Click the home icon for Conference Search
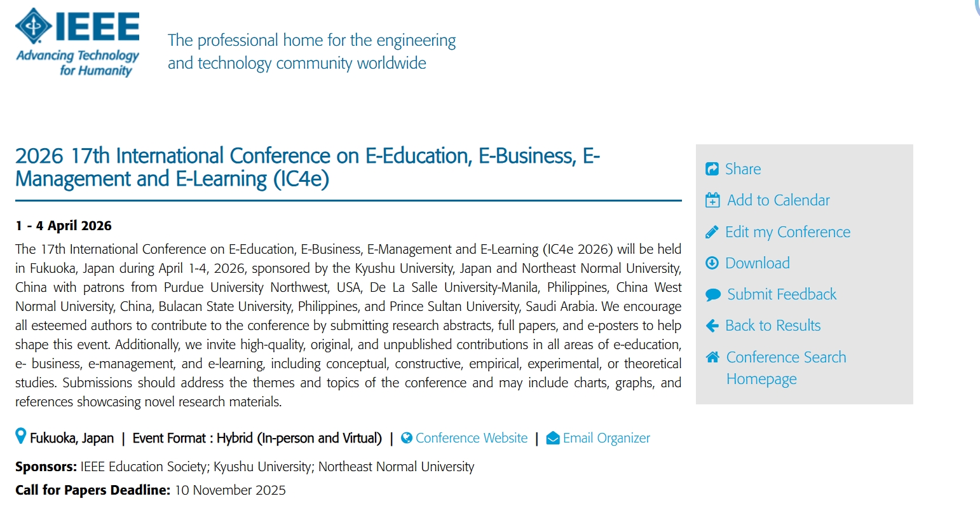Viewport: 980px width, 515px height. click(x=712, y=357)
